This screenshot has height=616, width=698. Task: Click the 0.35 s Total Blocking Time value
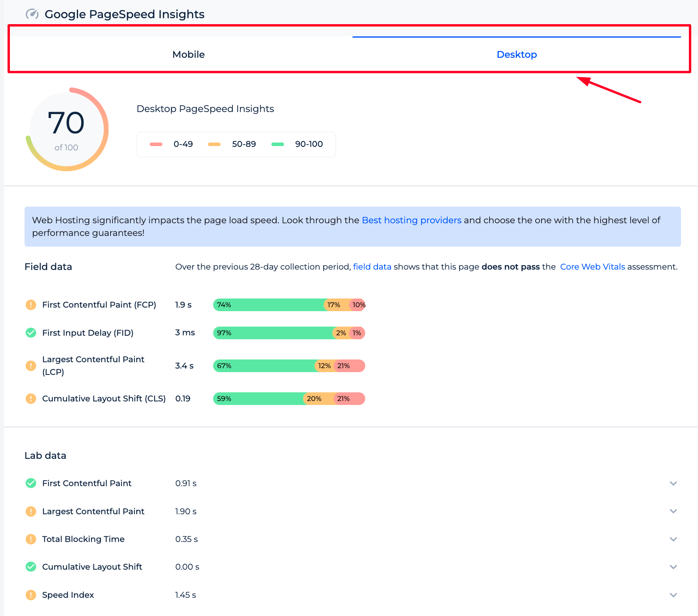[x=187, y=539]
